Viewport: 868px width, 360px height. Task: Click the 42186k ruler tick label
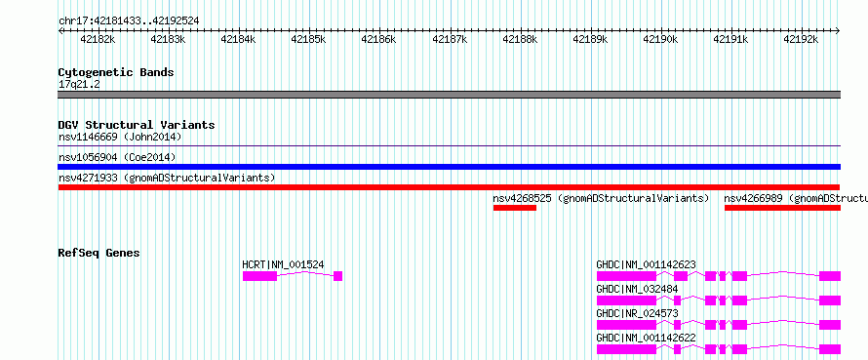coord(378,39)
